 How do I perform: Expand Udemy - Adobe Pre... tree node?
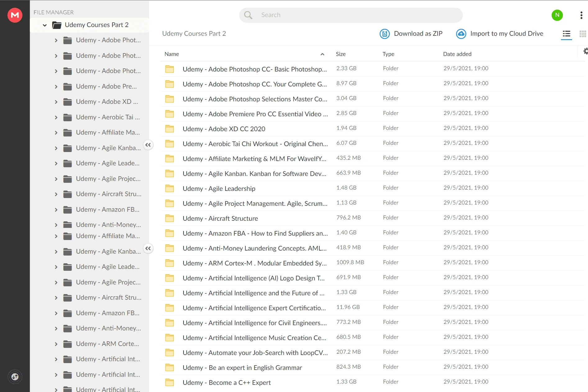[x=56, y=87]
